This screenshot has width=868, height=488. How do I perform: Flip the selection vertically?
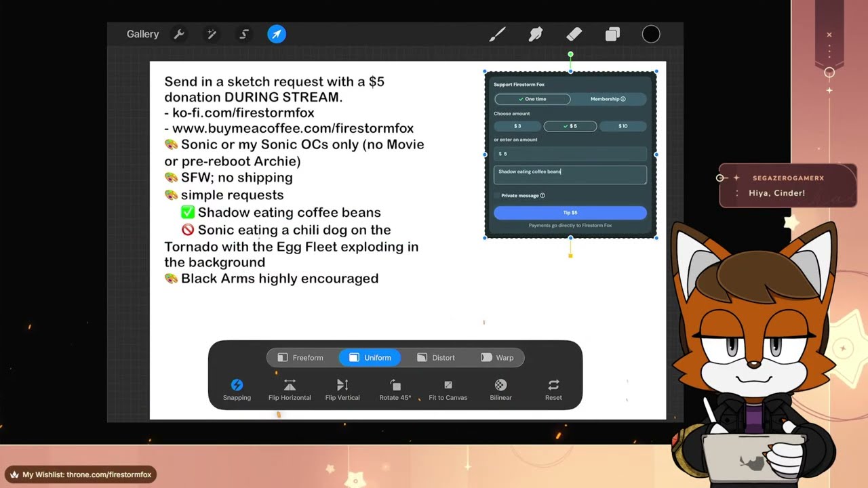click(x=342, y=390)
